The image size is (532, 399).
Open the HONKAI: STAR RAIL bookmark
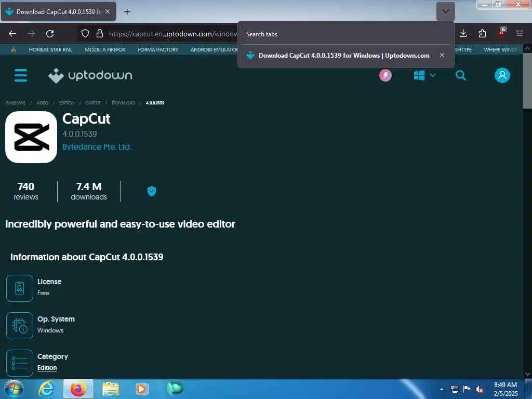[x=50, y=49]
